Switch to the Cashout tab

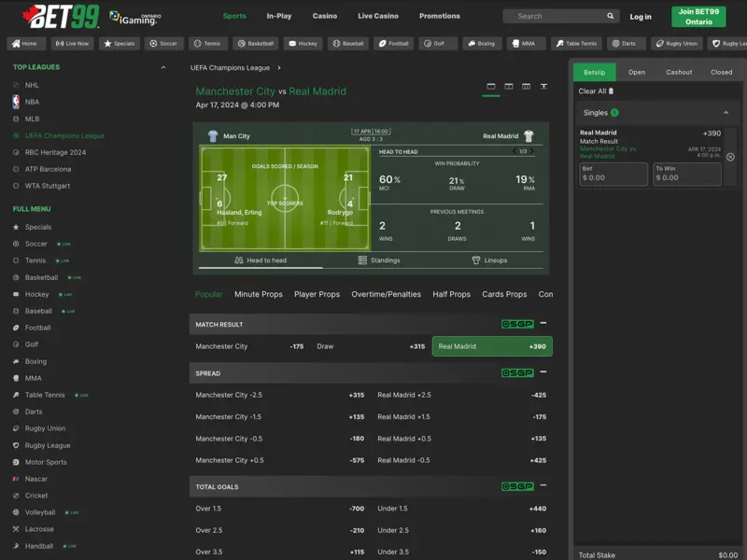click(x=679, y=72)
